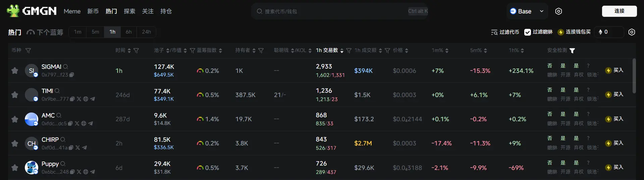The width and height of the screenshot is (644, 180).
Task: Sort by 1h% change arrows
Action: pos(522,51)
